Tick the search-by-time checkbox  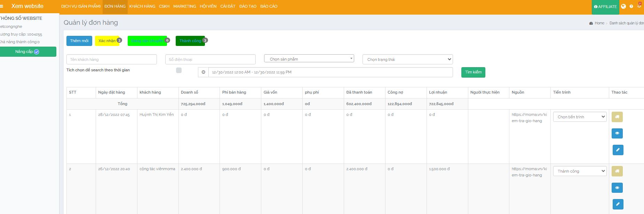point(179,70)
